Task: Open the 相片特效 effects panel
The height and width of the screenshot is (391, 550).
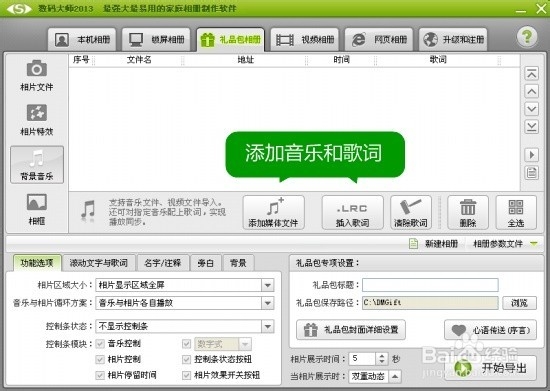Action: (36, 120)
